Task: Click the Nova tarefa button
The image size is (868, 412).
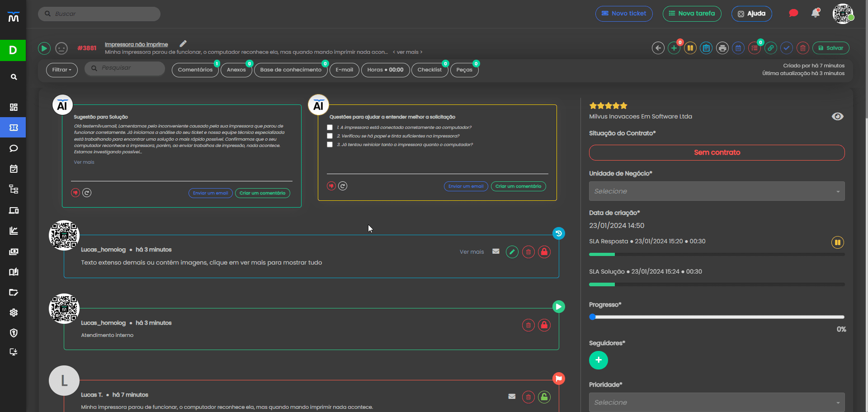Action: pos(692,14)
